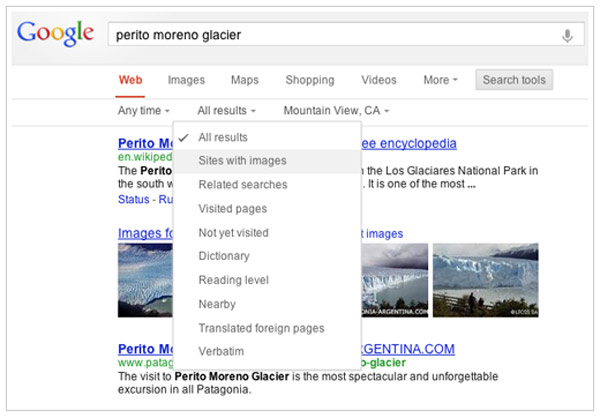Collapse the All results filter dropdown

pos(227,111)
